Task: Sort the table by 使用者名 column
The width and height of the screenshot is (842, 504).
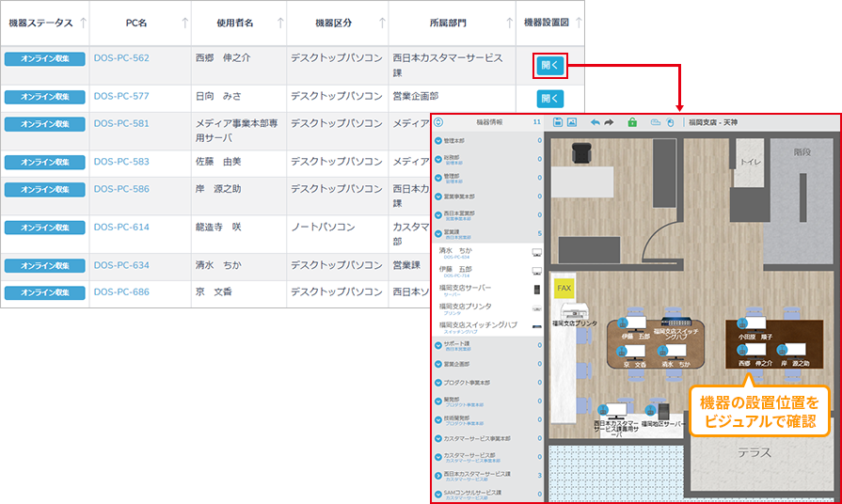Action: [x=280, y=24]
